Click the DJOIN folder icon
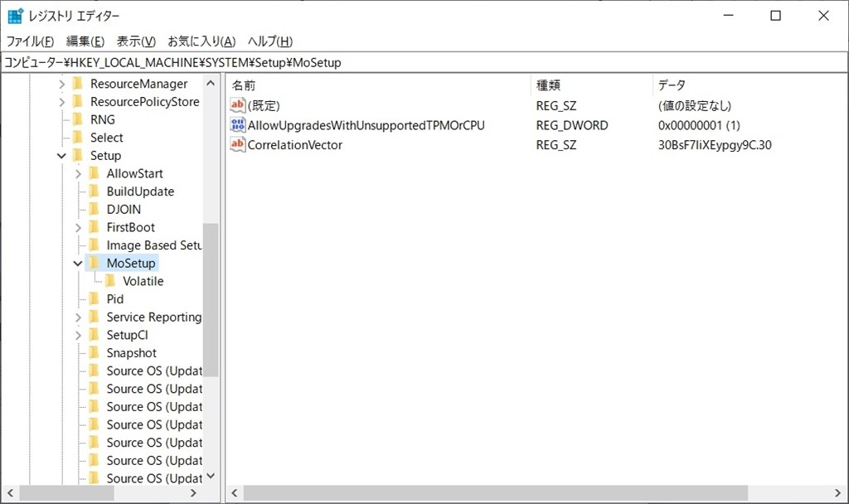849x504 pixels. point(95,209)
